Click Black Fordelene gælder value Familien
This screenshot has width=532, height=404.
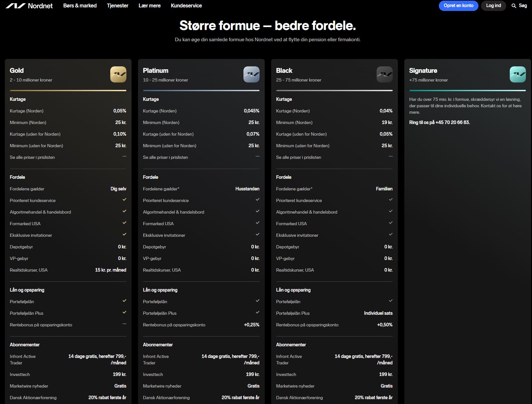pos(384,189)
